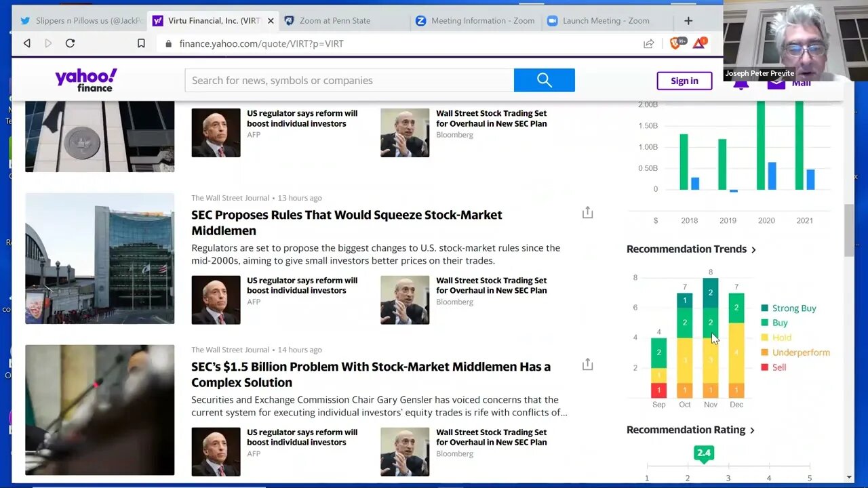Image resolution: width=868 pixels, height=488 pixels.
Task: Click the scroll down arrow of scrollbar
Action: [849, 477]
